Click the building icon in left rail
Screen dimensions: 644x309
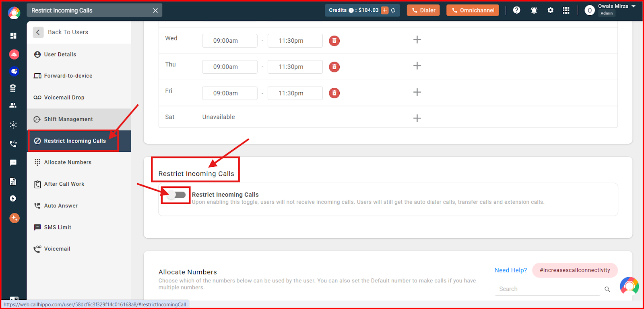coord(13,88)
